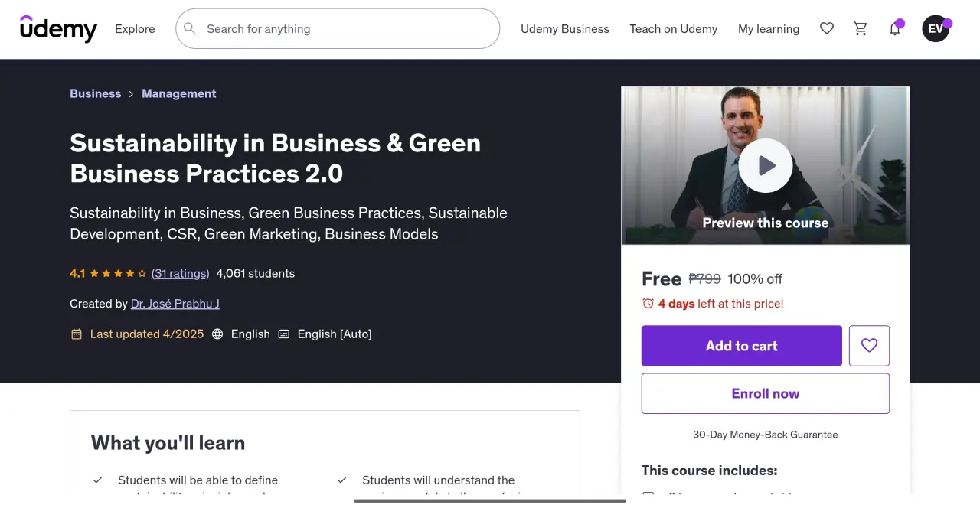
Task: Open the Business breadcrumb
Action: click(96, 93)
